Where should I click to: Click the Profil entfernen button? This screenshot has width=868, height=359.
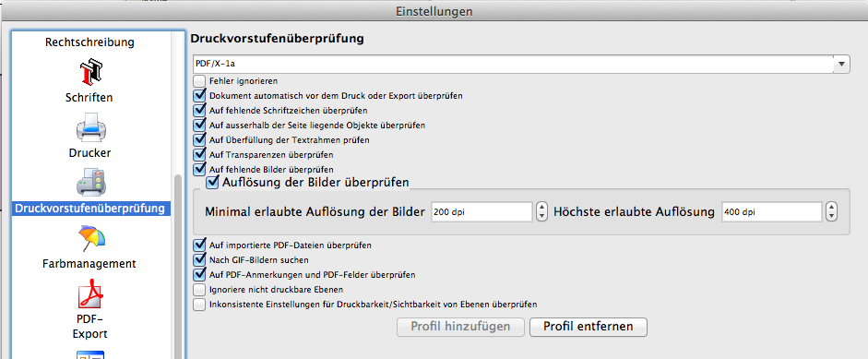tap(588, 327)
